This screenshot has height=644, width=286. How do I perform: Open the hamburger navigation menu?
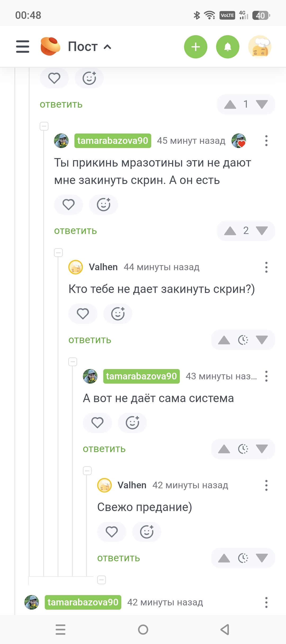(x=23, y=47)
